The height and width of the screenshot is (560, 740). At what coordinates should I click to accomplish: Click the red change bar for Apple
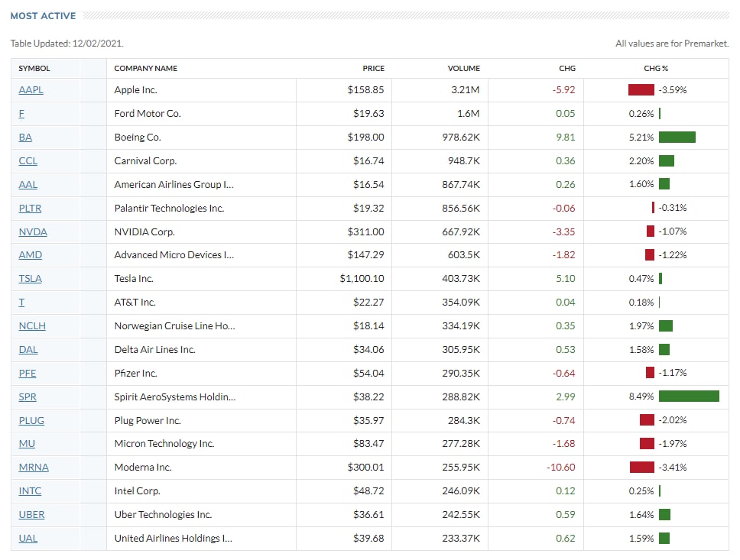tap(641, 89)
